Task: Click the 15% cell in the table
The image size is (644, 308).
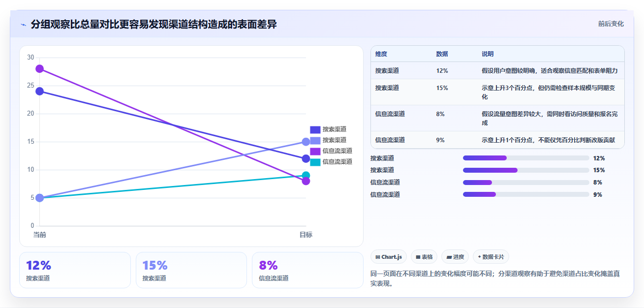Action: click(x=442, y=88)
